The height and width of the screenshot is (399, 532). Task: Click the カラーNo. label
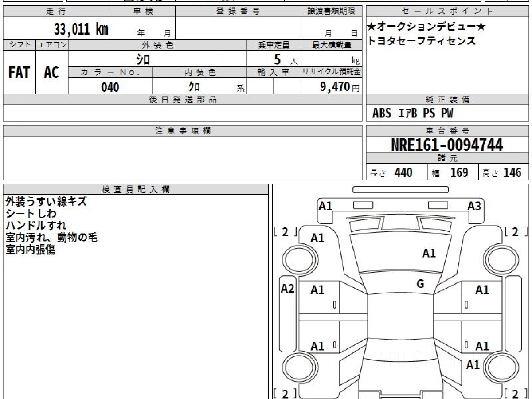click(x=110, y=73)
